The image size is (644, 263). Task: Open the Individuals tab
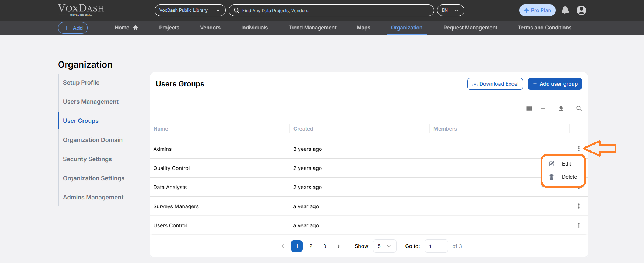coord(254,28)
